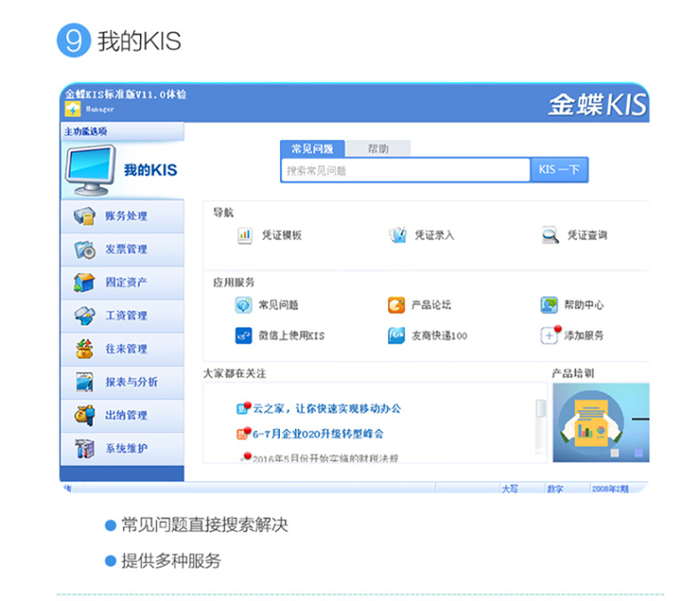Viewport: 700px width, 601px height.
Task: Click the 2008年2期 status bar period
Action: click(610, 489)
